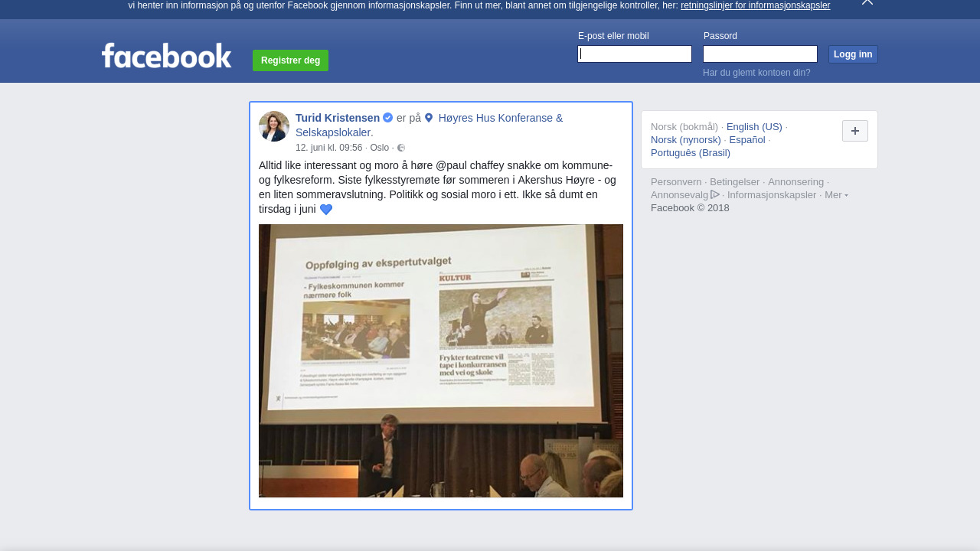Click the plus button for more languages

point(854,131)
